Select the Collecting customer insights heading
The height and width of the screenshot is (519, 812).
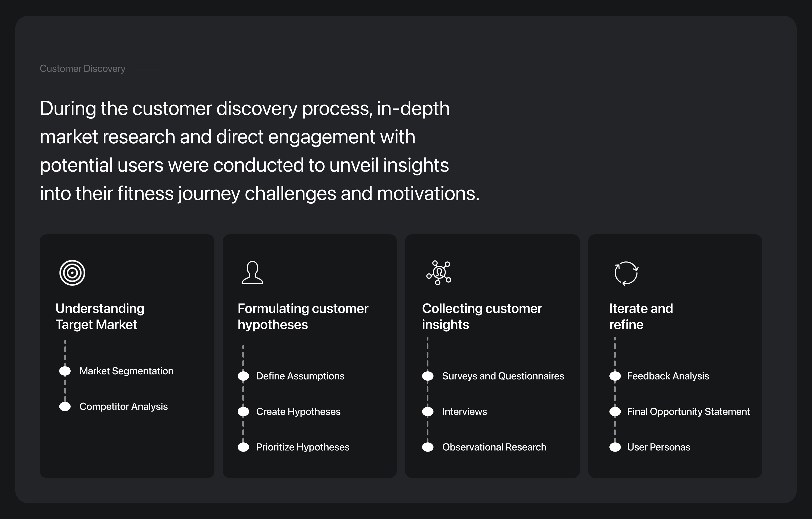click(x=482, y=316)
